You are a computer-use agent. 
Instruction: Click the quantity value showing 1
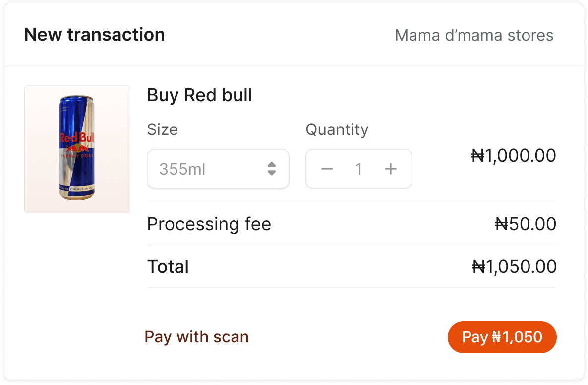(359, 169)
